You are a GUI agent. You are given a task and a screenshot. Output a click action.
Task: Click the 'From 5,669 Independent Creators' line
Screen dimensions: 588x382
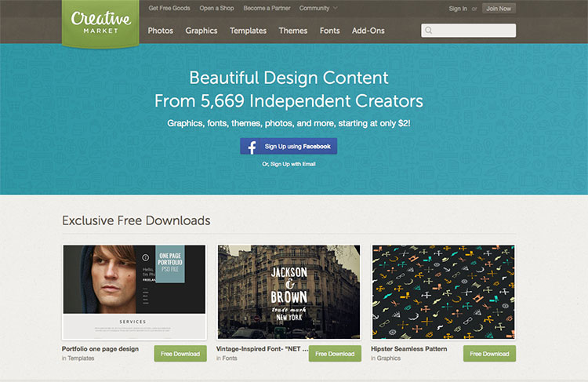click(x=289, y=101)
